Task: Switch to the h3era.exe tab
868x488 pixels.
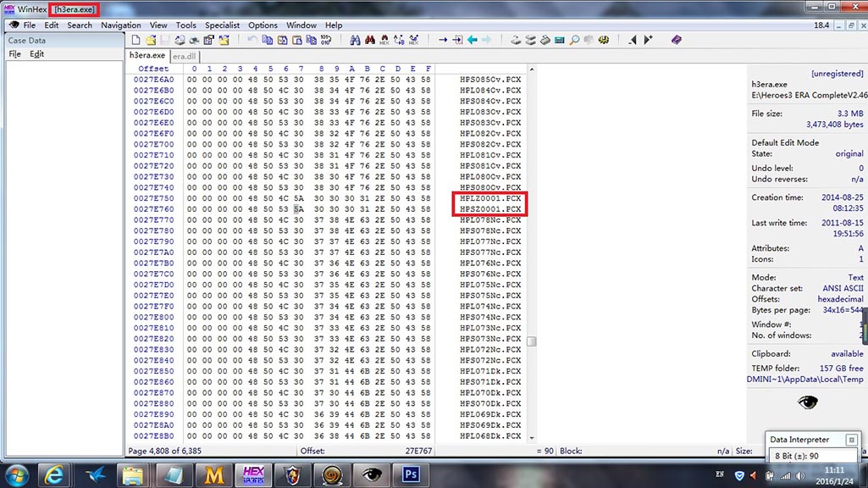Action: click(147, 55)
